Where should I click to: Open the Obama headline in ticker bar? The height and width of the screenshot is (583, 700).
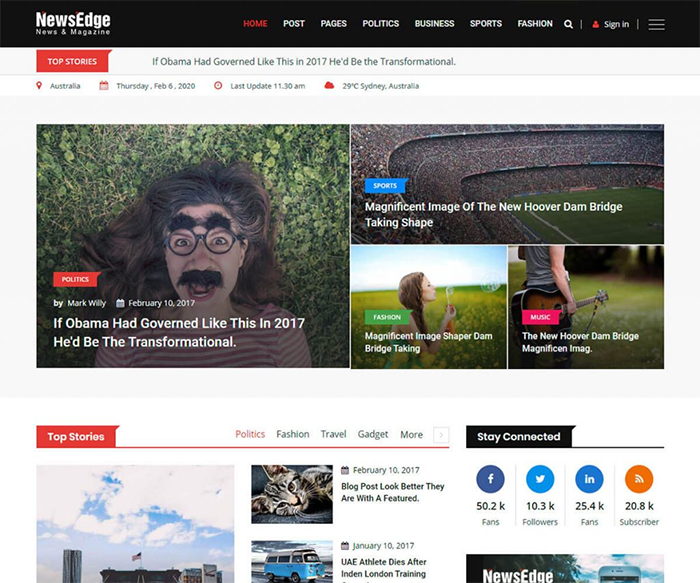[303, 61]
